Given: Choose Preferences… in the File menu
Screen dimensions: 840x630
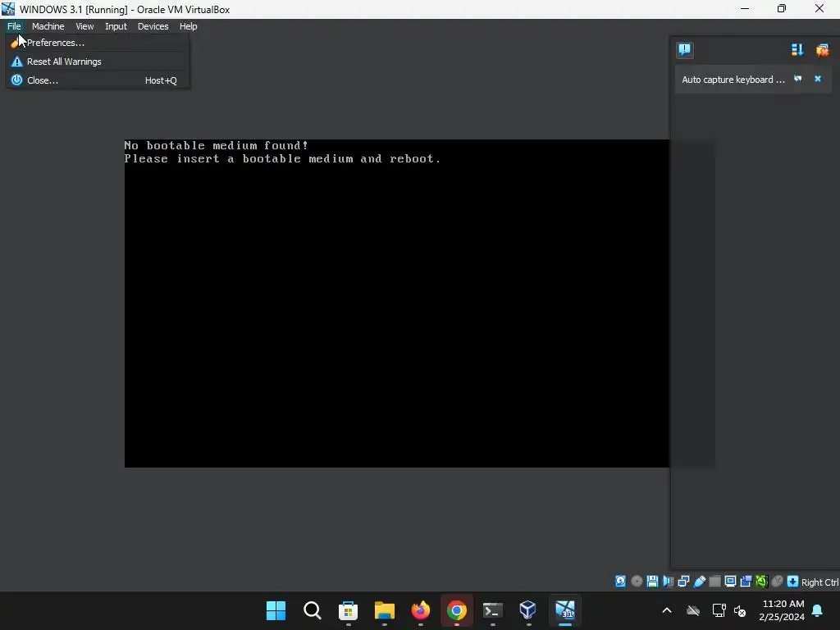Looking at the screenshot, I should (98, 43).
